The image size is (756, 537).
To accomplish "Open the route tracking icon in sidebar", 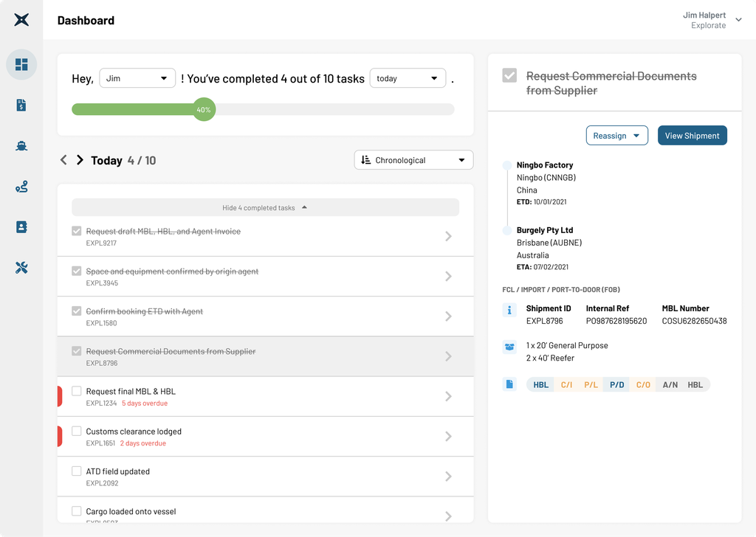I will [21, 187].
